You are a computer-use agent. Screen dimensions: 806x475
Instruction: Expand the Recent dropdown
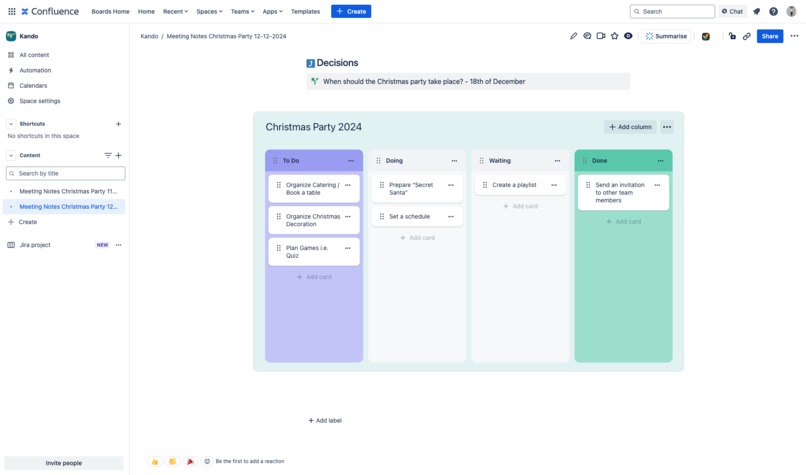(x=175, y=11)
